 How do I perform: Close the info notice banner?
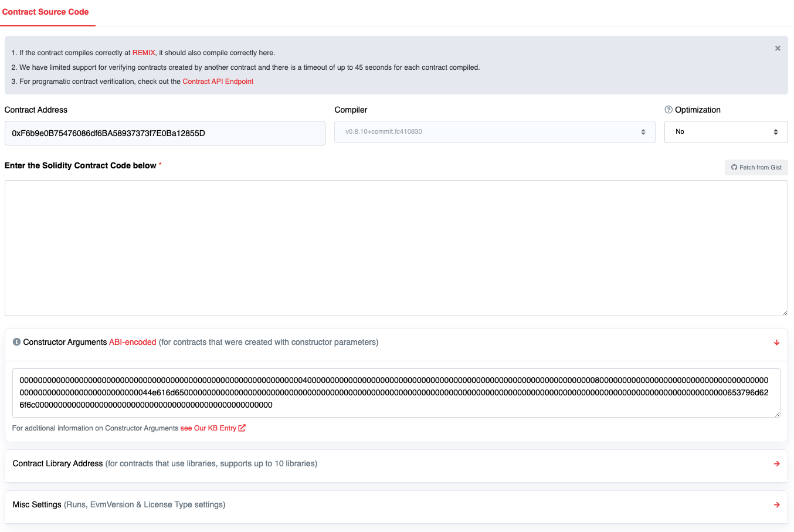[778, 48]
